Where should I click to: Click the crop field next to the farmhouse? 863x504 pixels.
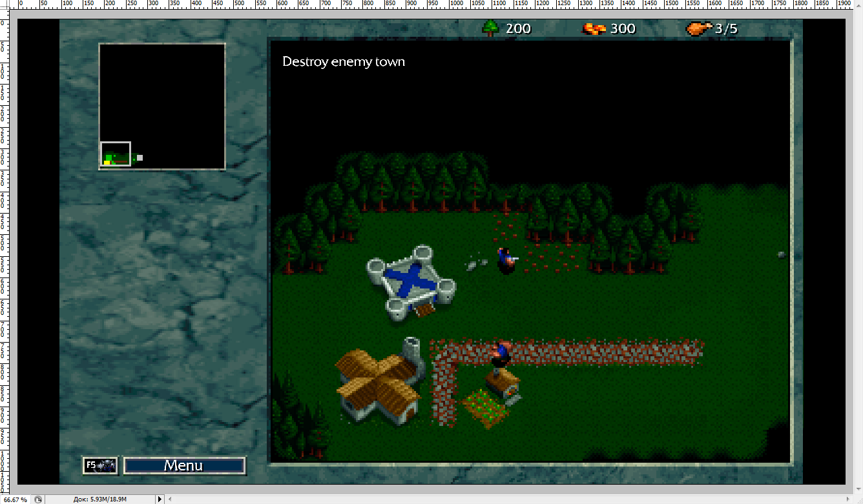(485, 408)
